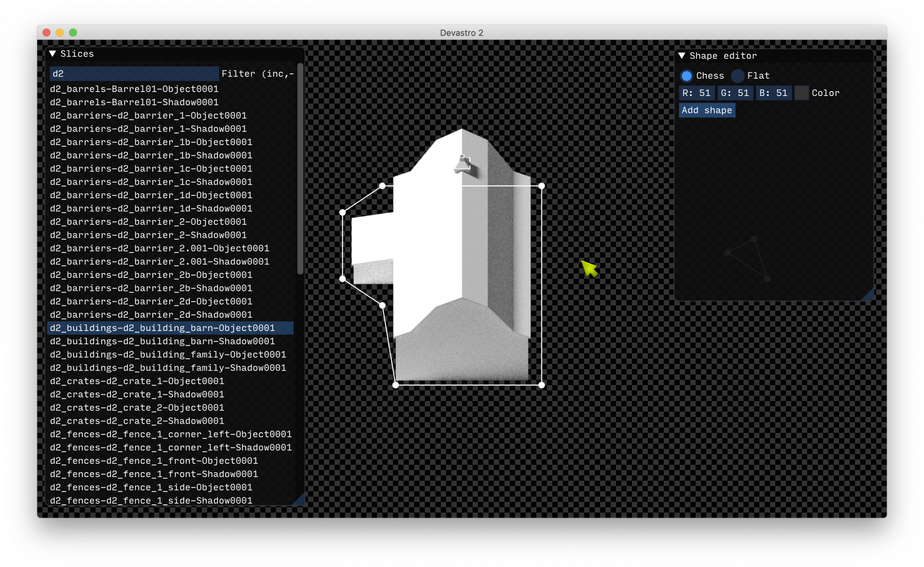Select d2_barriers-d2_barrier_1d-Shadow0001 slice
This screenshot has height=567, width=924.
click(x=171, y=209)
